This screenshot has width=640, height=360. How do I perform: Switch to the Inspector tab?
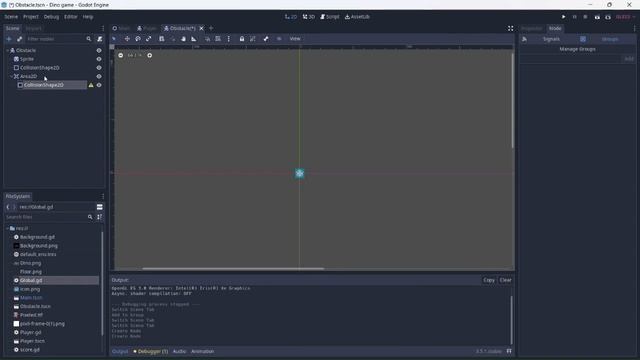[531, 28]
